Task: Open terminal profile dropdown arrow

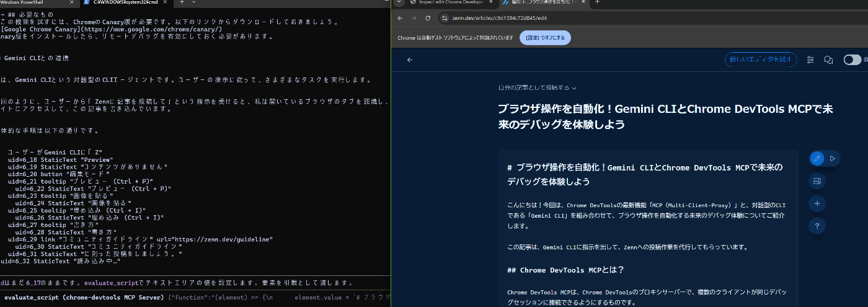Action: [192, 2]
